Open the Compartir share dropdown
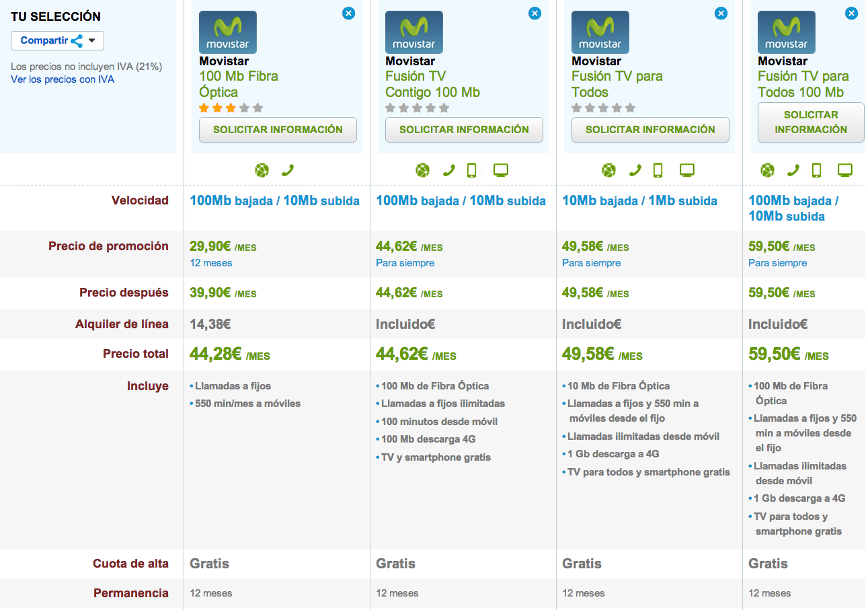Viewport: 868px width, 610px height. coord(57,40)
